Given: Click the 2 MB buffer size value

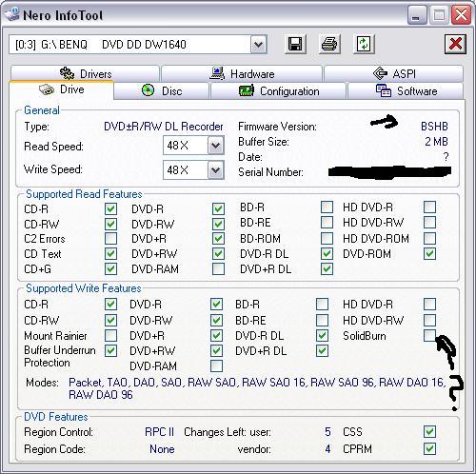Looking at the screenshot, I should (x=436, y=142).
